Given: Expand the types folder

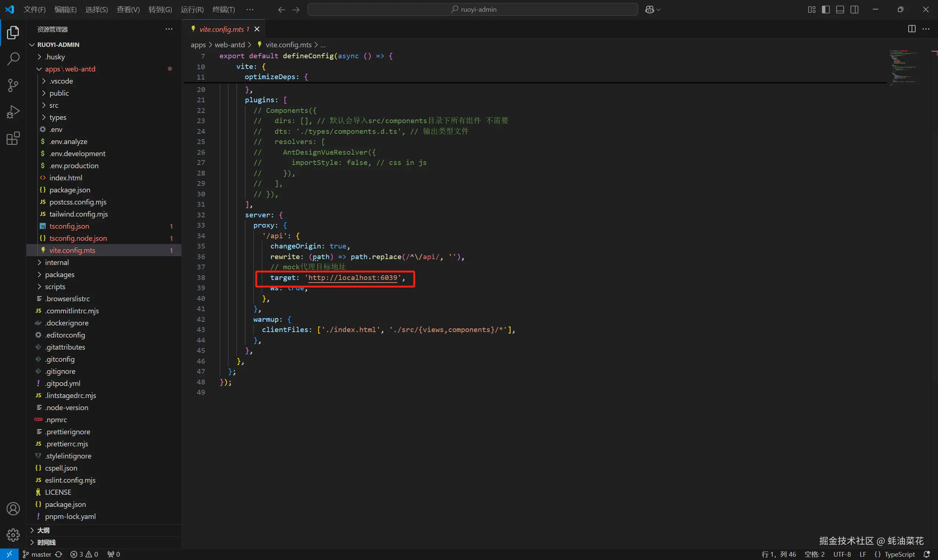Looking at the screenshot, I should pos(104,117).
